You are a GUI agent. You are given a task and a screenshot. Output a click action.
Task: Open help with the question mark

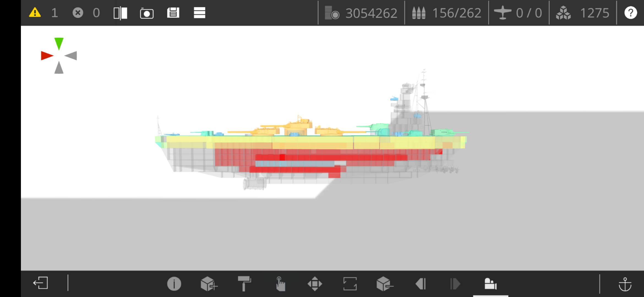(631, 13)
